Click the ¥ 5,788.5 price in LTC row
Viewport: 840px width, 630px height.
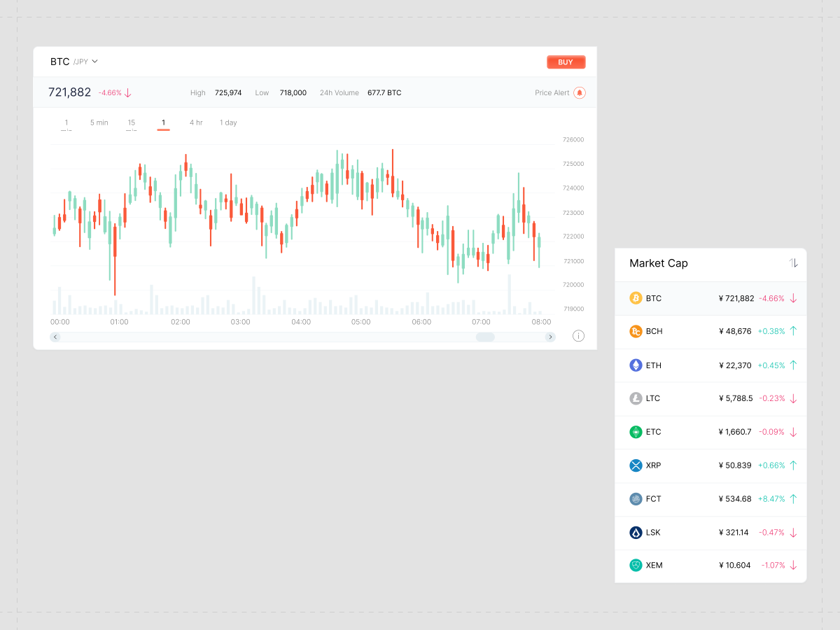(x=736, y=398)
